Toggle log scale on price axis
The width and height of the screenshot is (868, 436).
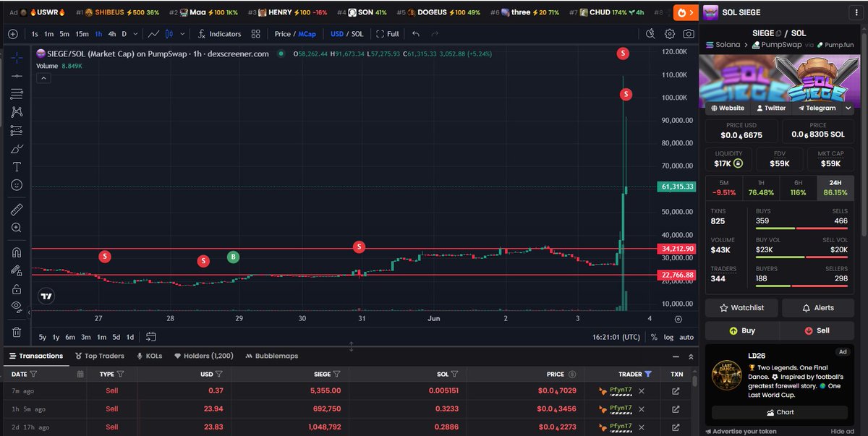(668, 337)
